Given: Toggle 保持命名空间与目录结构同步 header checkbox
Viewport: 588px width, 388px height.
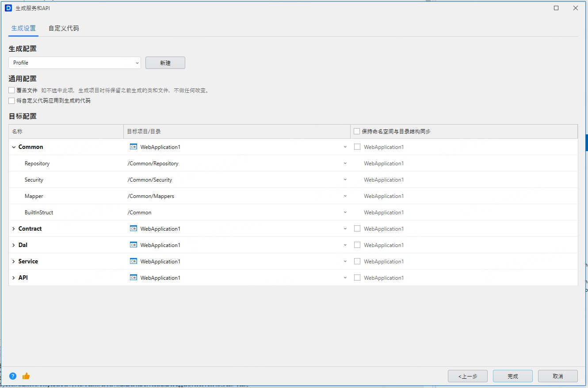Looking at the screenshot, I should coord(357,131).
